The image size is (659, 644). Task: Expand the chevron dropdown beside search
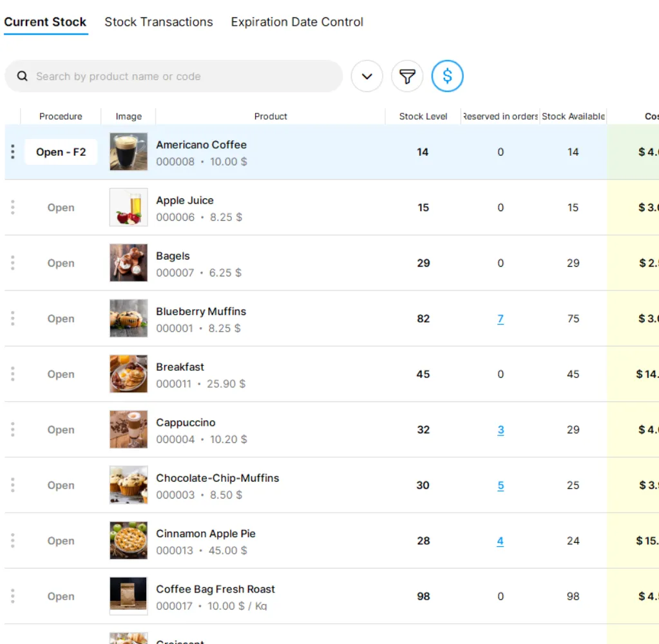pos(367,77)
